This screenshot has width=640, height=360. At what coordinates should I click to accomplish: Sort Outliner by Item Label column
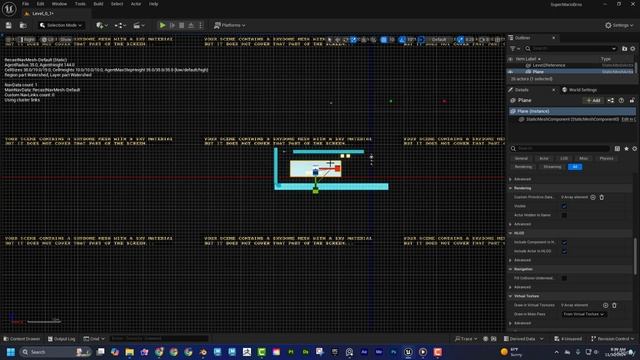tap(528, 59)
